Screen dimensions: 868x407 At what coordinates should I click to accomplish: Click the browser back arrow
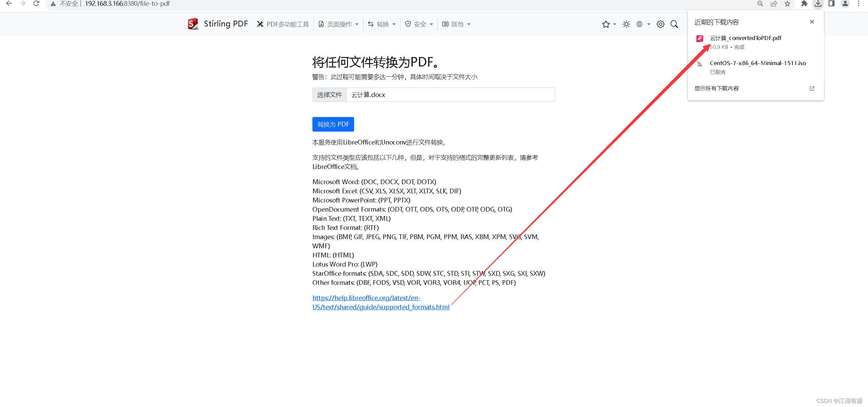(9, 4)
